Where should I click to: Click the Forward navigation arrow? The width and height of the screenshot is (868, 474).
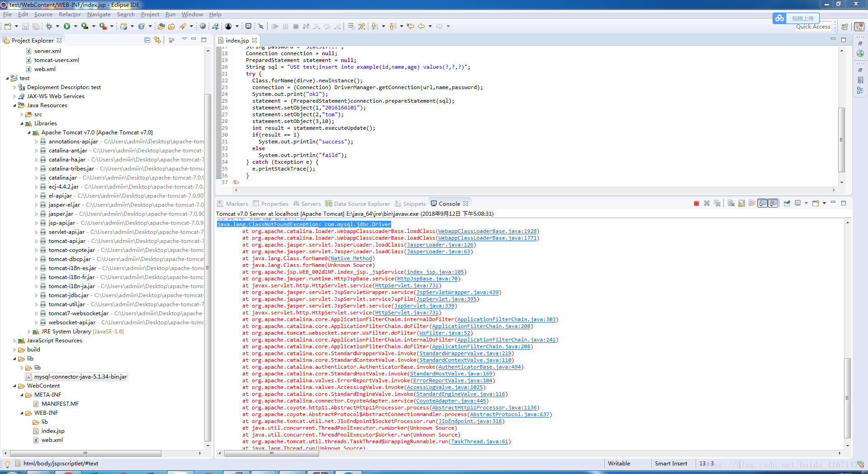(x=439, y=26)
